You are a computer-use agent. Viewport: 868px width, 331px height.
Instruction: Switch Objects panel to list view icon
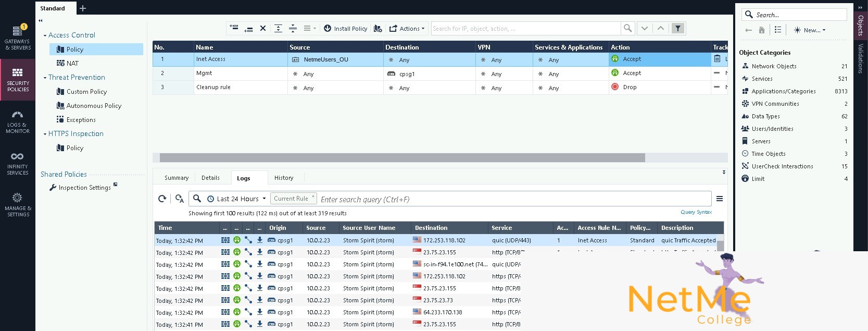778,30
